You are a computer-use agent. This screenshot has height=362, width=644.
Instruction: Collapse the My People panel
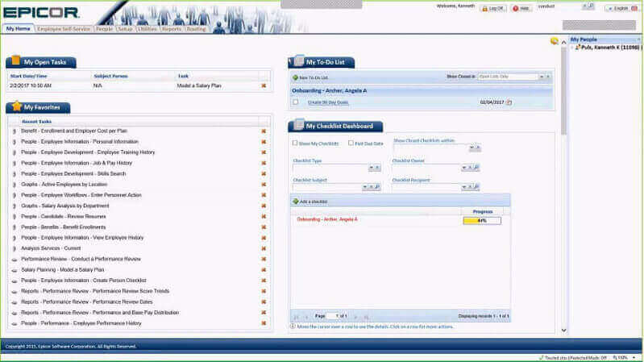pos(639,40)
